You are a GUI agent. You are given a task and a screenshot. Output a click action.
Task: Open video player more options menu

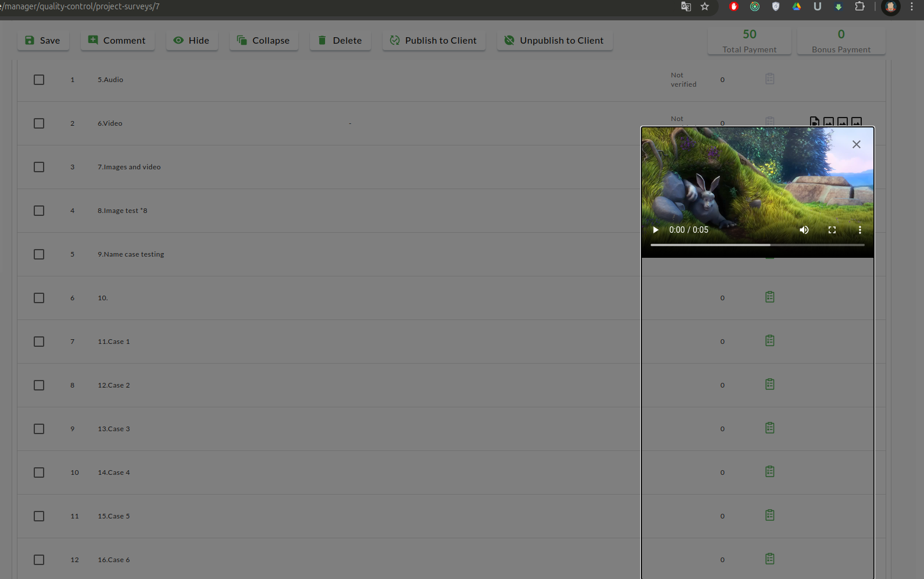click(x=860, y=230)
